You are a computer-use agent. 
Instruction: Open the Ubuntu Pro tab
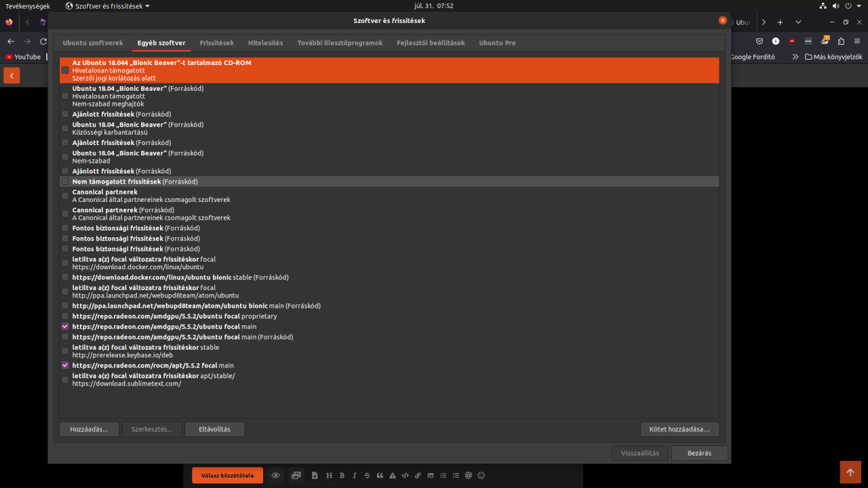click(497, 43)
